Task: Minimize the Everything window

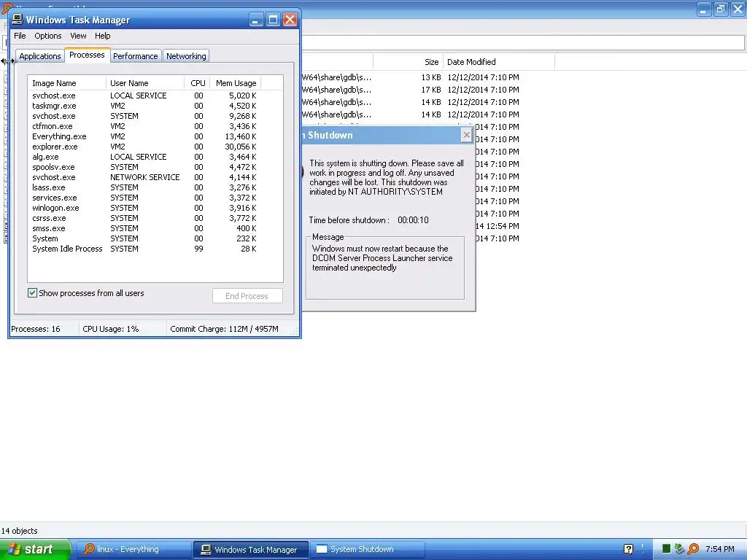Action: pyautogui.click(x=704, y=9)
